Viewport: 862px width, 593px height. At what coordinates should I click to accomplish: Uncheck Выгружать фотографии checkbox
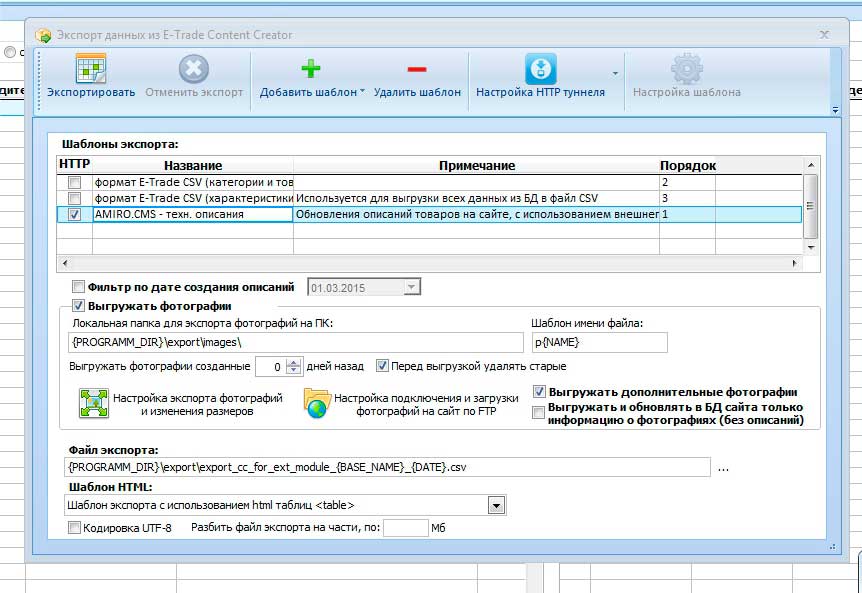coord(78,306)
